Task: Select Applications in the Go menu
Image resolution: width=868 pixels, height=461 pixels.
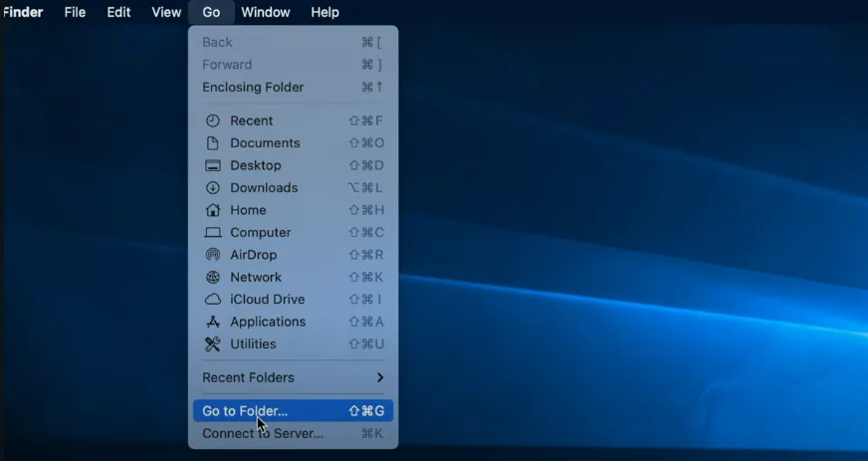Action: tap(293, 322)
